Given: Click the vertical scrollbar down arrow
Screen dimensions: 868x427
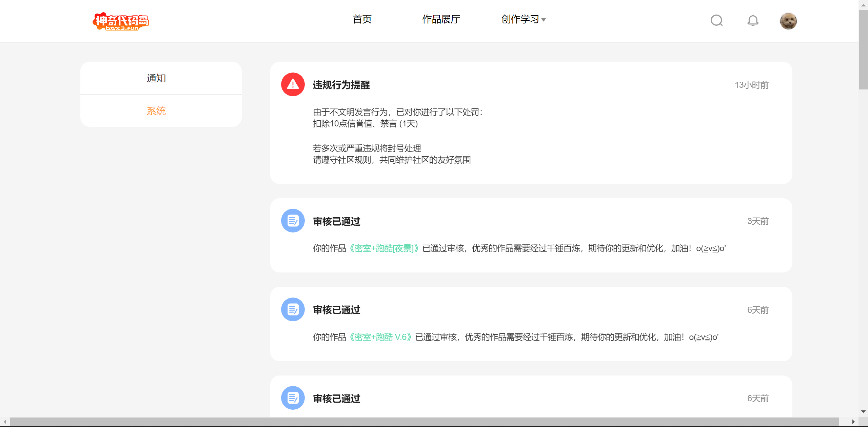Looking at the screenshot, I should pos(863,412).
